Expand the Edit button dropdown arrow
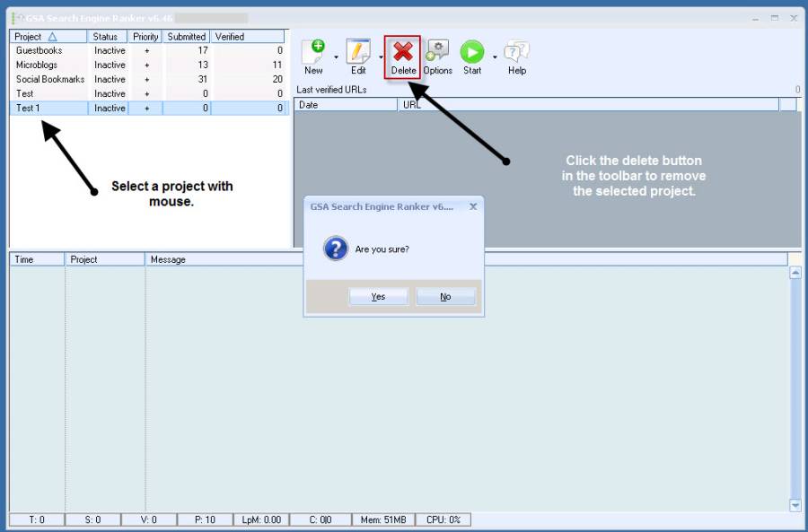 tap(381, 57)
